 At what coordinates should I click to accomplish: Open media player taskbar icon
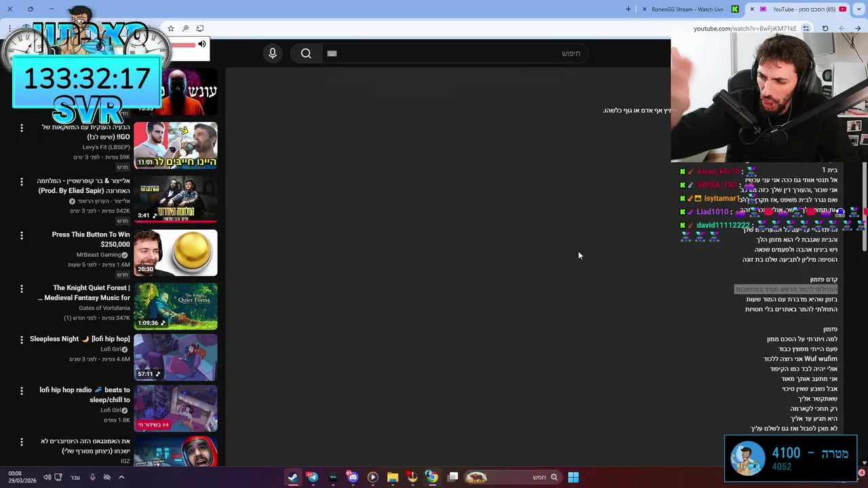tap(372, 477)
